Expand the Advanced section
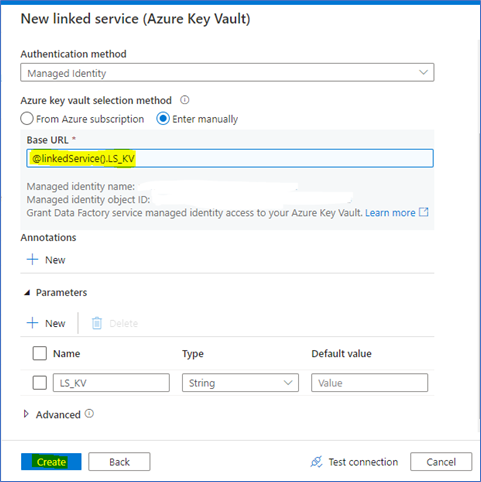 point(26,414)
